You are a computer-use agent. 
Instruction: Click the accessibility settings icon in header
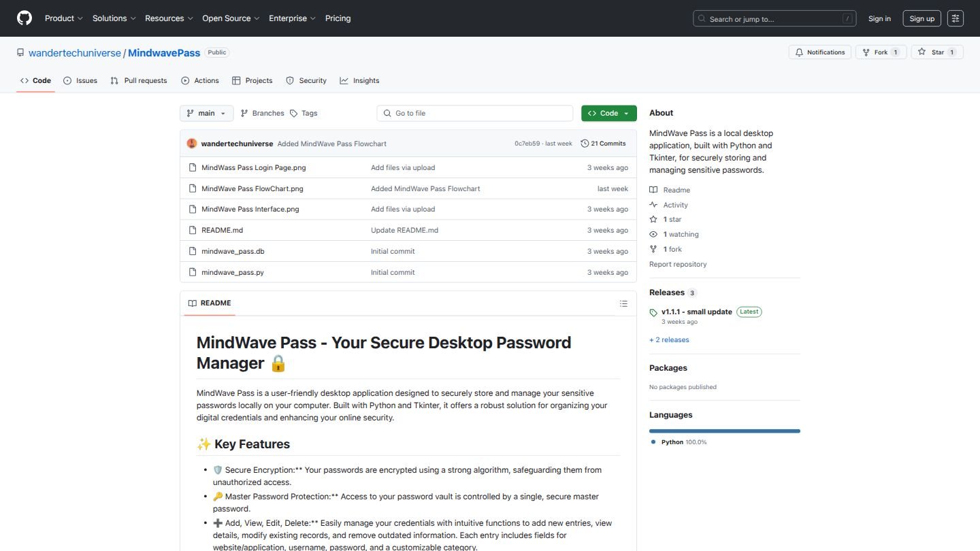coord(955,18)
